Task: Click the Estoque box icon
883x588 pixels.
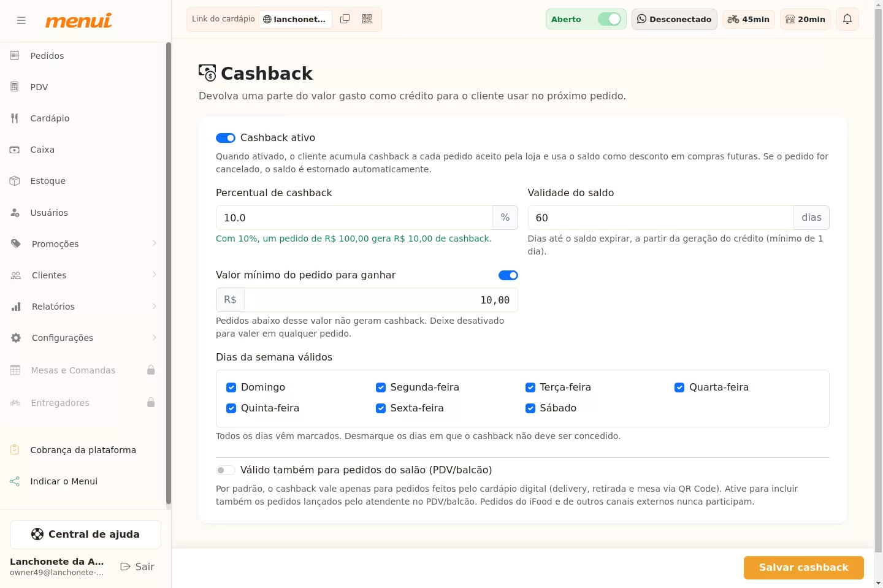Action: [15, 181]
